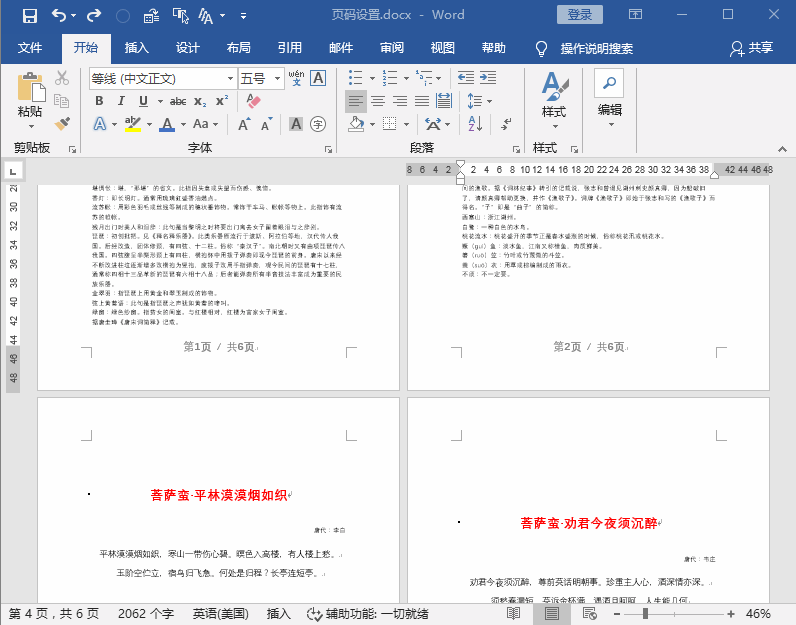The image size is (796, 625).
Task: Switch to the 插入 ribbon tab
Action: tap(137, 48)
